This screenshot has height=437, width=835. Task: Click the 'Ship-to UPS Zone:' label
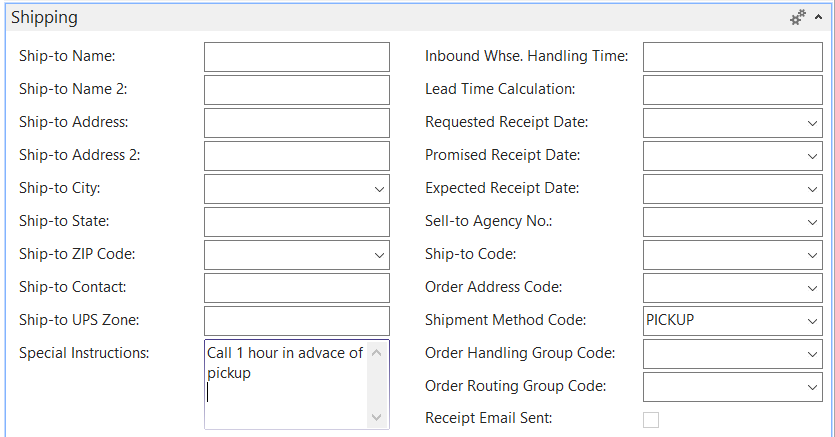(x=79, y=320)
